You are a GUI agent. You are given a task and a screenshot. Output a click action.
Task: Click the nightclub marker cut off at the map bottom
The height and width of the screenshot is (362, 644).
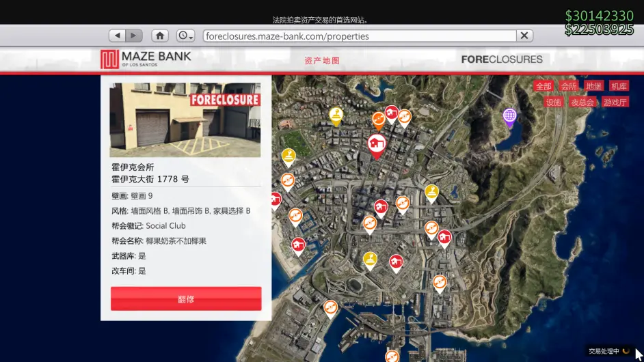tap(392, 356)
